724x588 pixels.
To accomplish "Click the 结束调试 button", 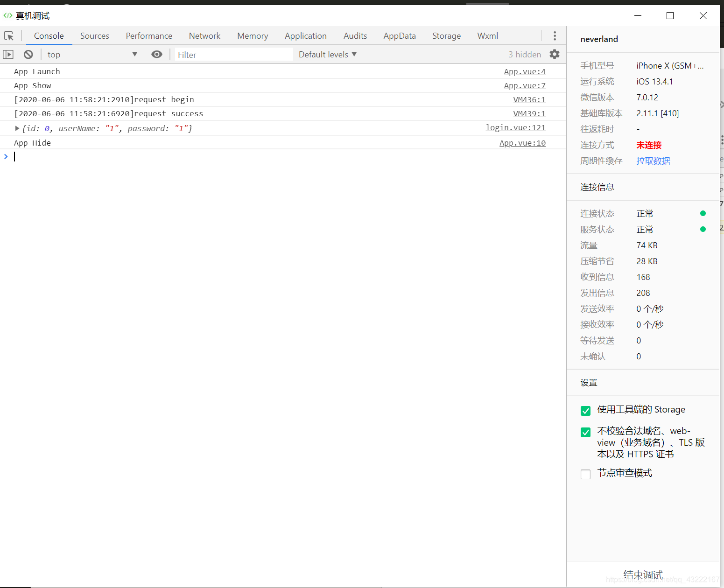I will [643, 574].
